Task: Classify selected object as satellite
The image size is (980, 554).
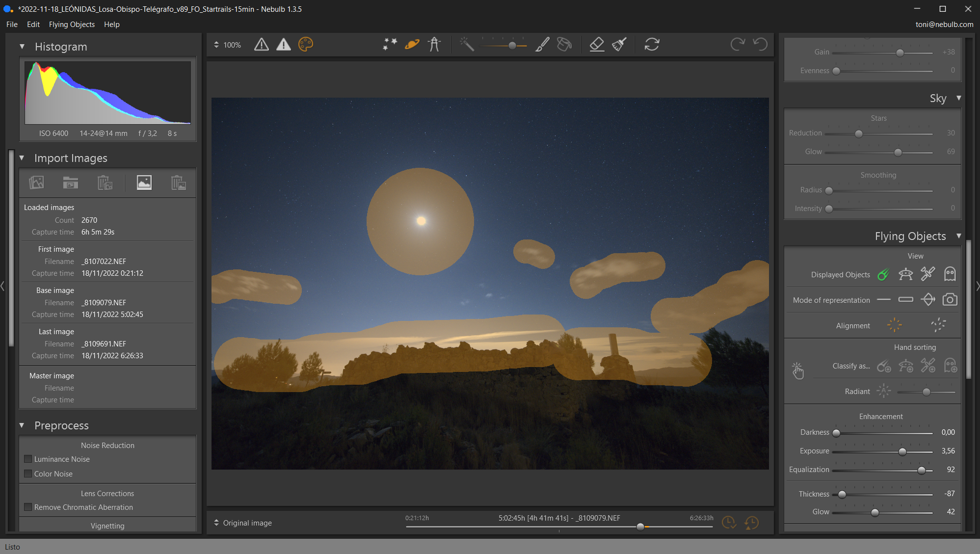Action: tap(928, 366)
